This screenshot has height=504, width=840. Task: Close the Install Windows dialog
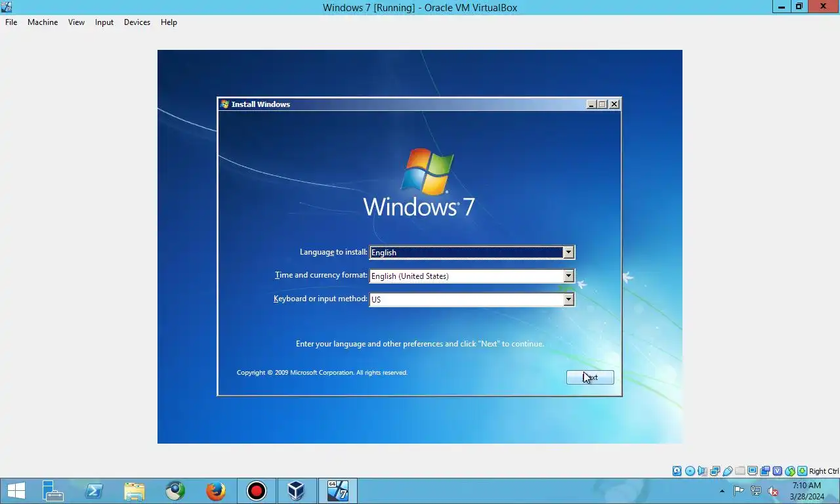point(614,104)
